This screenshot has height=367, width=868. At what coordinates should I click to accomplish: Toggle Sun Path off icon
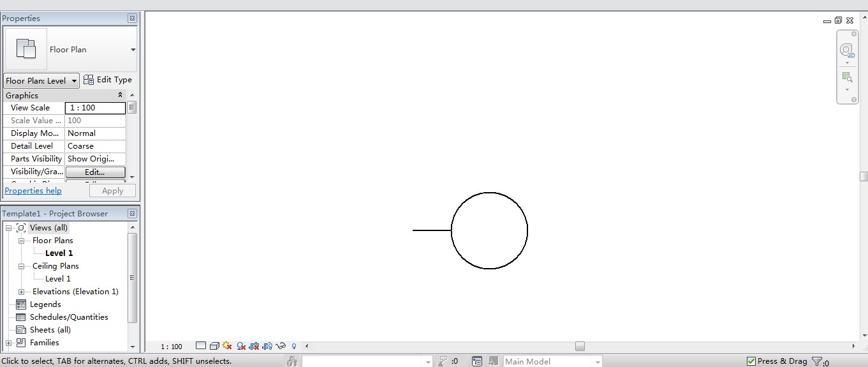[227, 346]
